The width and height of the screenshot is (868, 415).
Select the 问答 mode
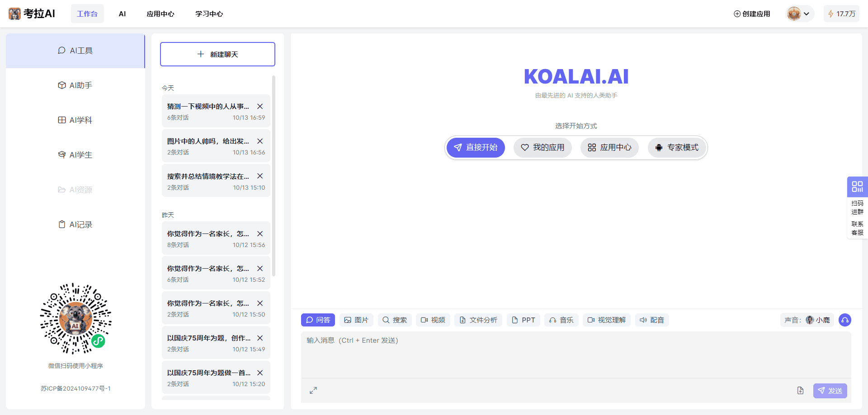tap(318, 320)
